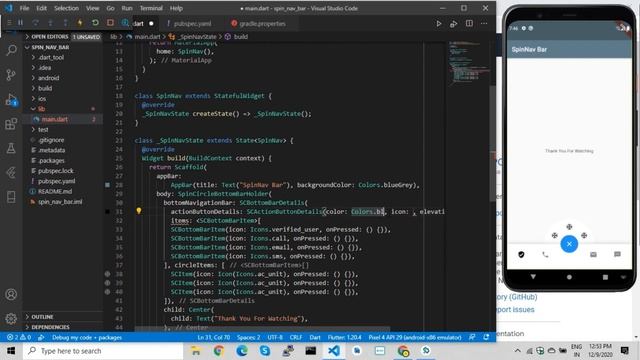Viewport: 640px width, 360px height.
Task: Open Microsoft Edge from the taskbar
Action: pos(242,351)
